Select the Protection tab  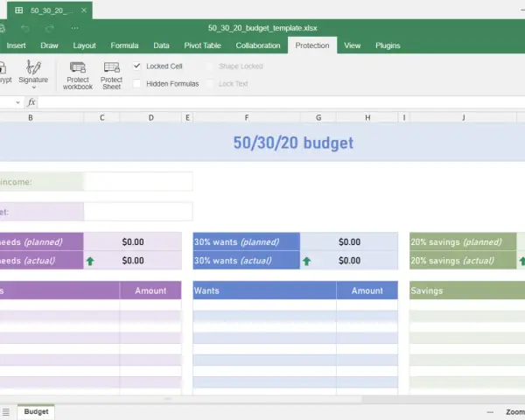coord(312,45)
